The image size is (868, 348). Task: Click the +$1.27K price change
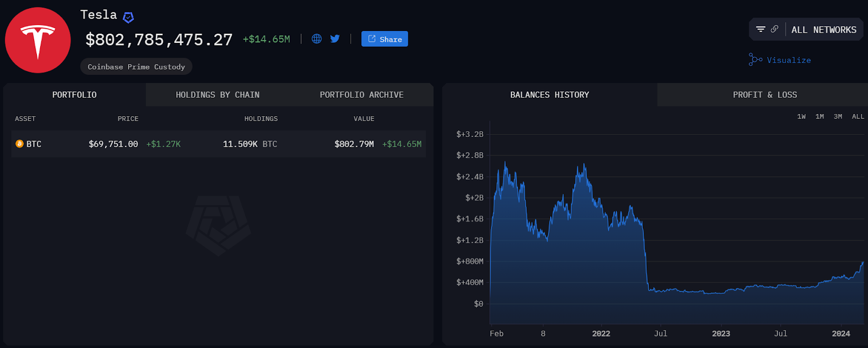pos(163,144)
